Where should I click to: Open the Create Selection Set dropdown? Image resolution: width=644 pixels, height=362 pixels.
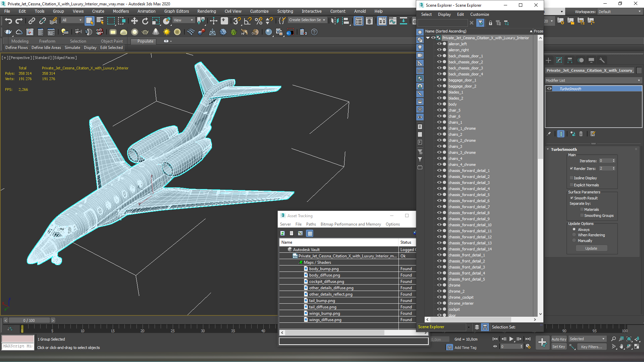307,20
